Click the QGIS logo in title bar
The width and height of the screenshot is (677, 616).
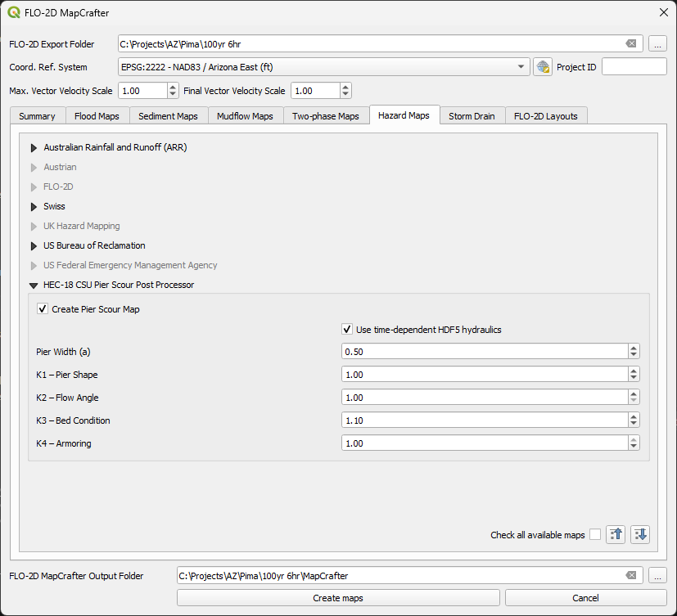(13, 12)
